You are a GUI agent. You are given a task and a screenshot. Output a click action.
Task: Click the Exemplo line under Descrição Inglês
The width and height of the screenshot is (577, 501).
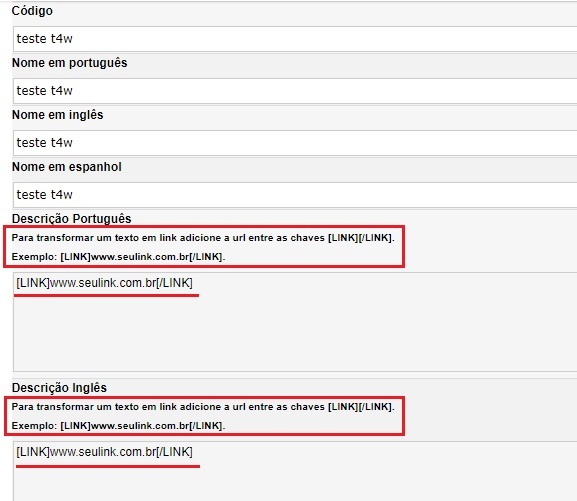tap(118, 426)
